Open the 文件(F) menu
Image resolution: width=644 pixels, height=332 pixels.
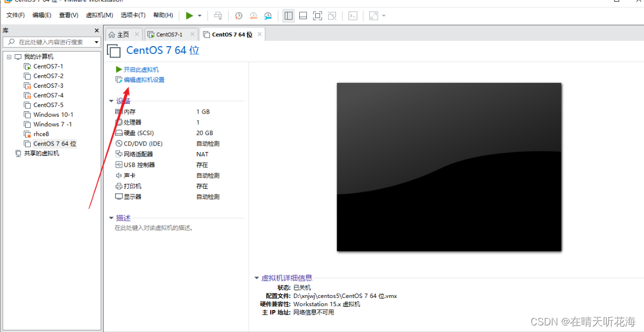point(15,15)
